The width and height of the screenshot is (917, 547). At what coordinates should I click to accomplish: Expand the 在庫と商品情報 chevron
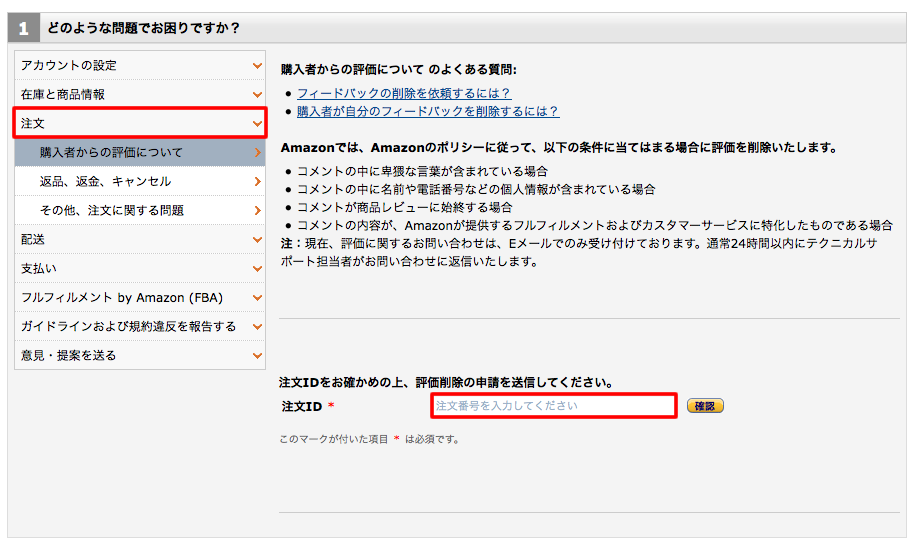[x=257, y=95]
